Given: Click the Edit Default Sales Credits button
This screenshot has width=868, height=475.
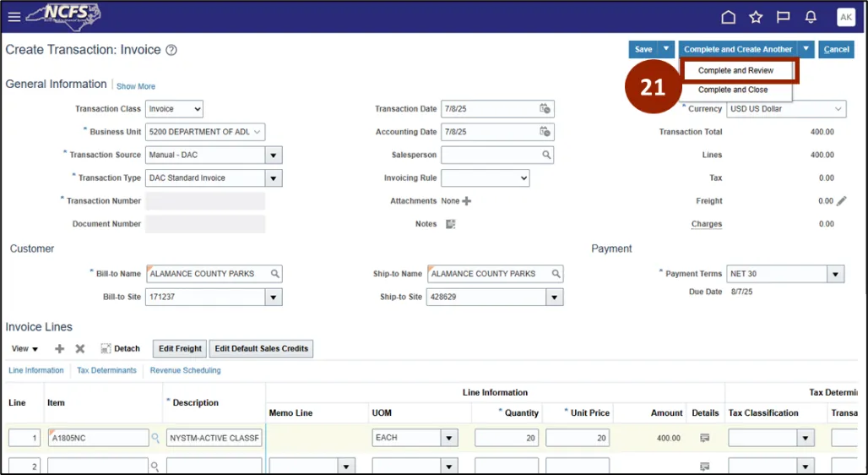Looking at the screenshot, I should pos(262,348).
